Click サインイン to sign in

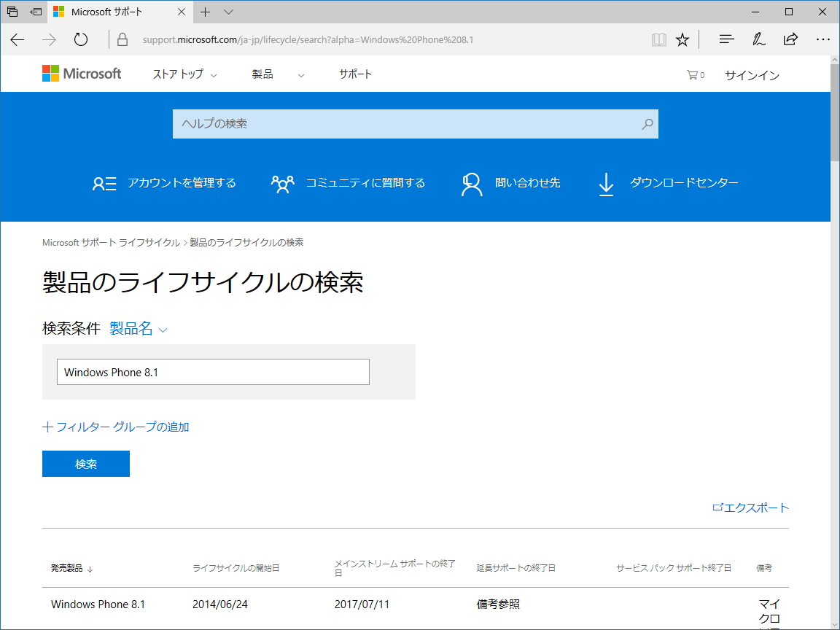pos(752,74)
